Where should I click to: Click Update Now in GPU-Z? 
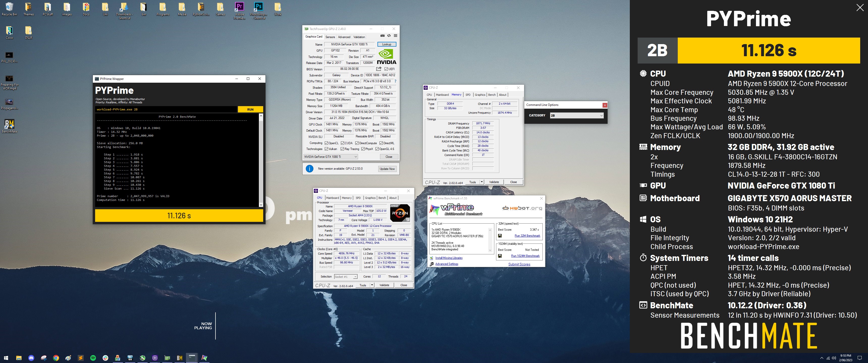pos(387,169)
